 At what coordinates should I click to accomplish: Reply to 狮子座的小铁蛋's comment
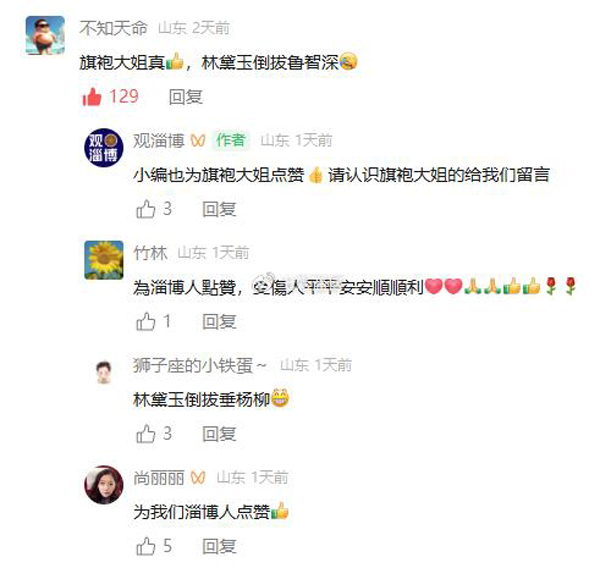coord(219,434)
